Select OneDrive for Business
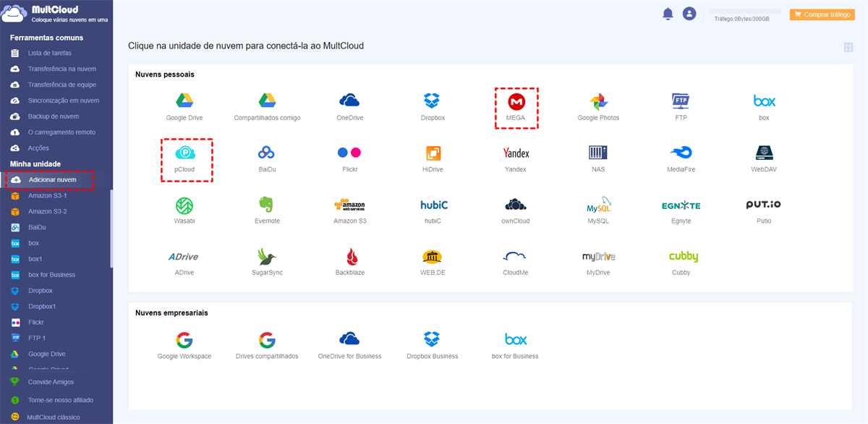The image size is (868, 424). 349,345
